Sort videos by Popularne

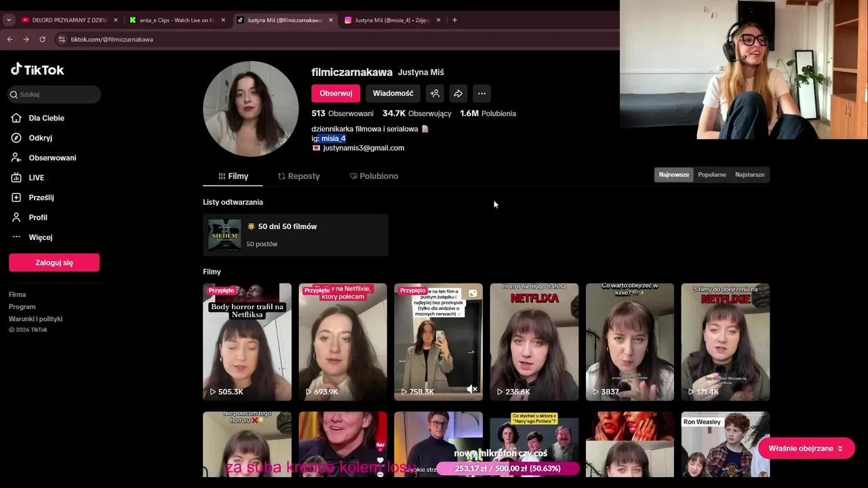[x=712, y=175]
